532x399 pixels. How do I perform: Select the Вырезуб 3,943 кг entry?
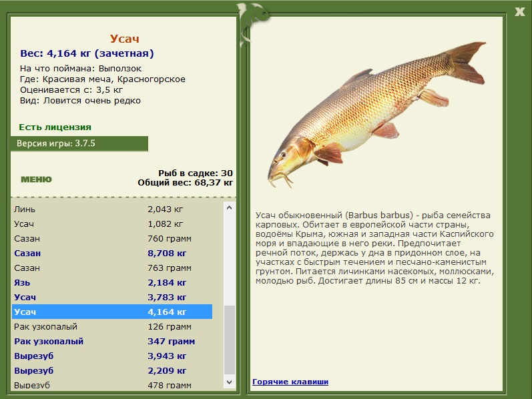112,356
